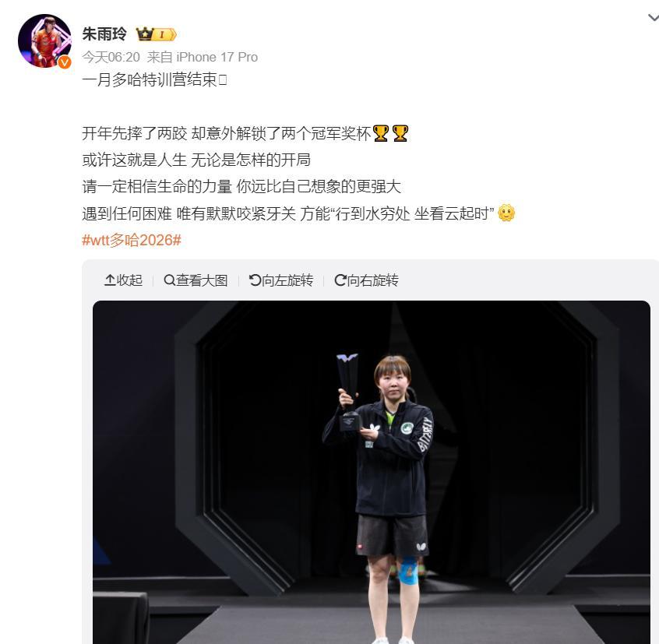This screenshot has width=659, height=644.
Task: Click the second trophy emoji in the post
Action: (x=400, y=134)
